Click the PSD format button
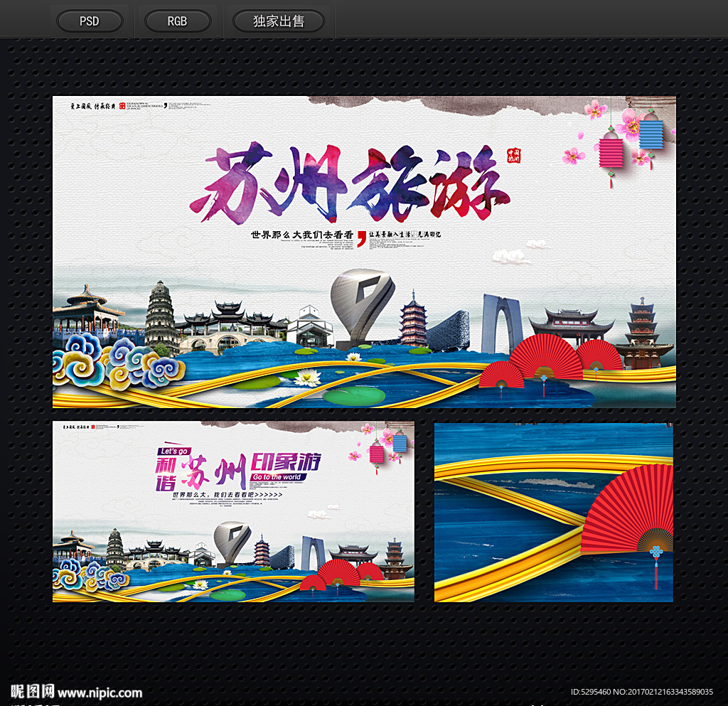Image resolution: width=728 pixels, height=706 pixels. [90, 21]
